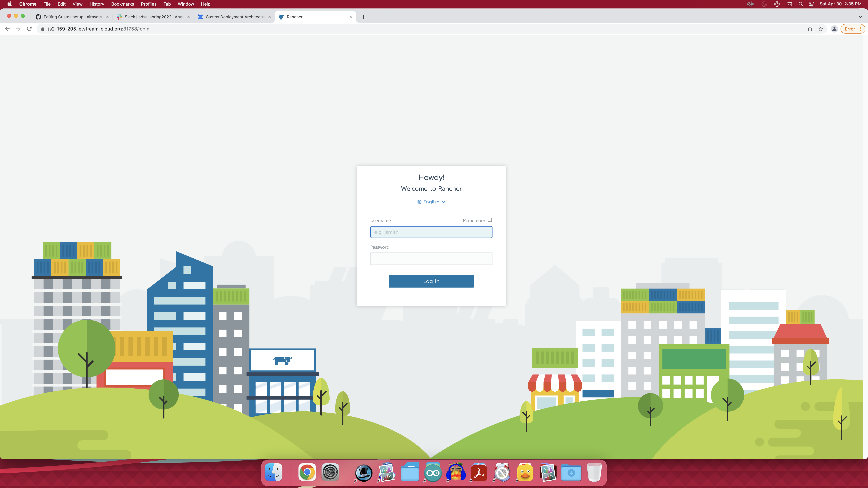Open the Bookmarks menu
Screen dimensions: 868x488
(123, 4)
